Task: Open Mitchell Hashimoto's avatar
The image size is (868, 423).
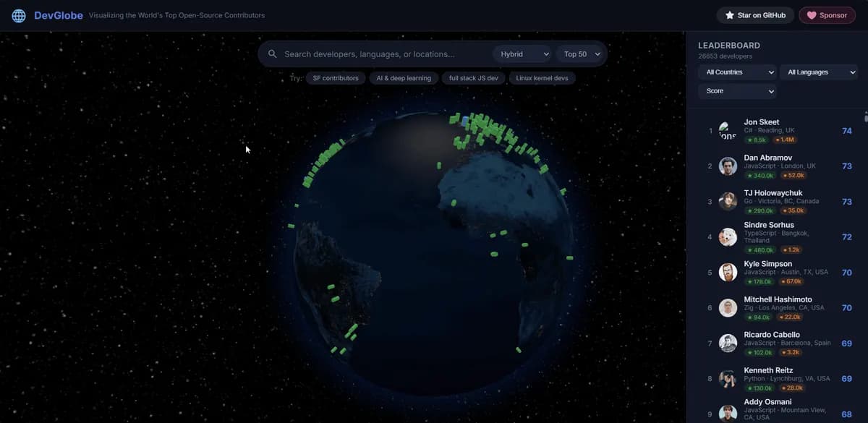Action: pyautogui.click(x=728, y=308)
